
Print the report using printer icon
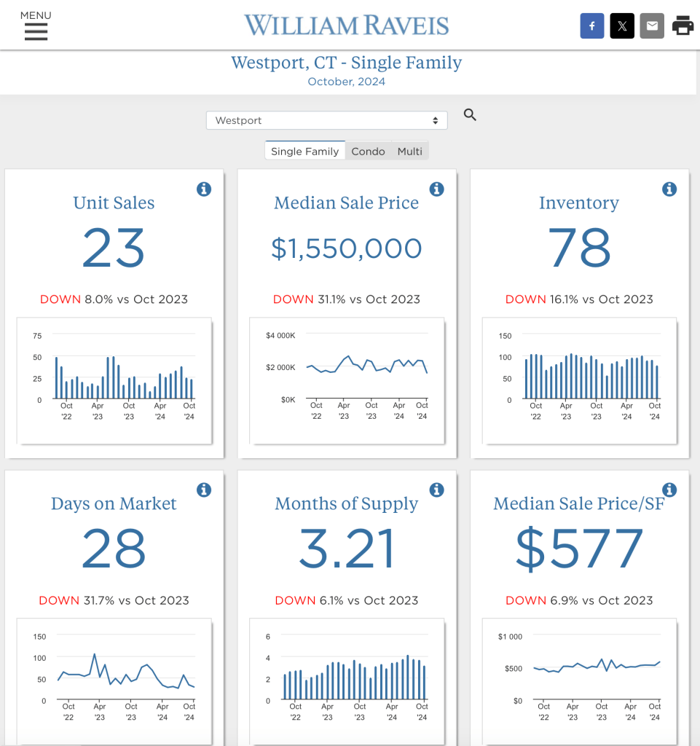(683, 26)
